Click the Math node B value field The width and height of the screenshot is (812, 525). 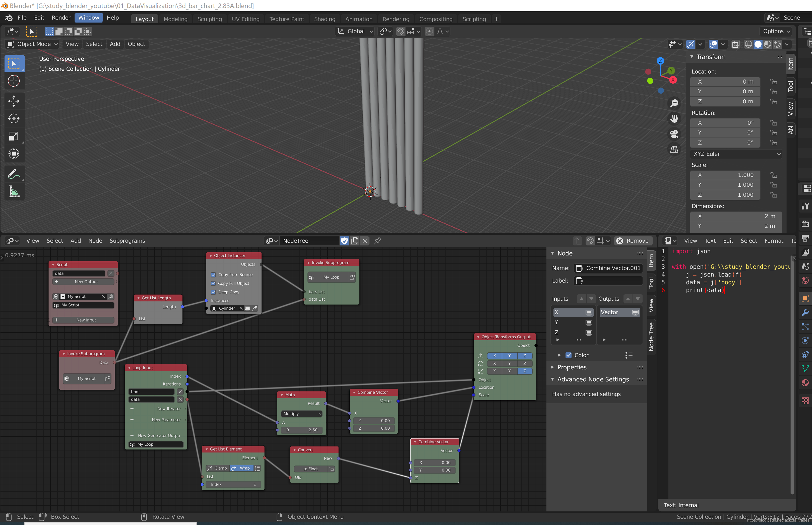[x=302, y=430]
